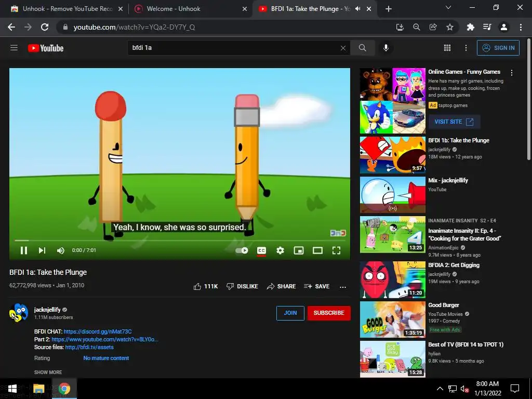The width and height of the screenshot is (532, 399).
Task: Install the app via the address bar icon
Action: click(400, 27)
